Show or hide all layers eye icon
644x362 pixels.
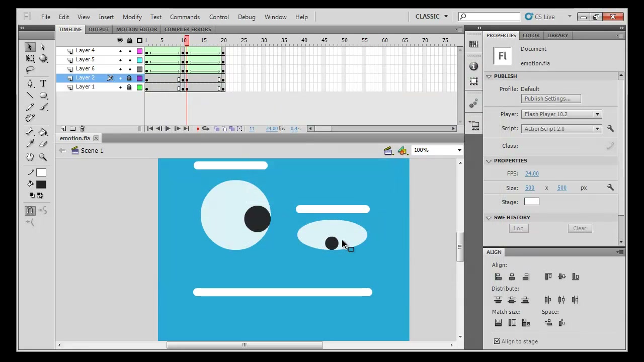tap(120, 40)
